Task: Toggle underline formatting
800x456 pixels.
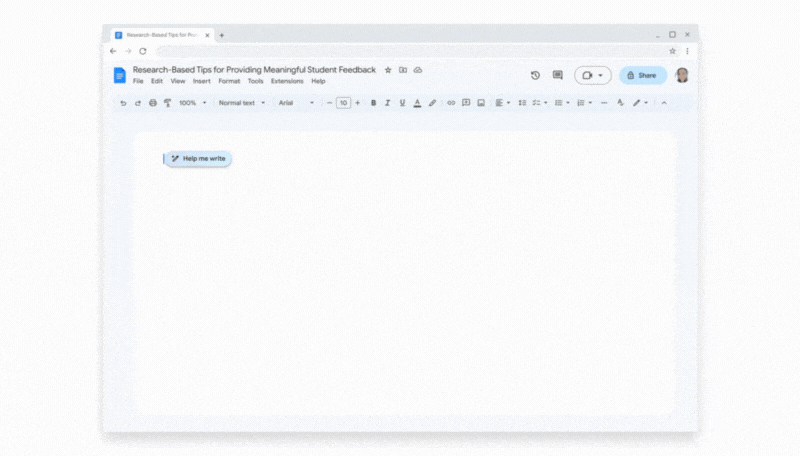Action: [402, 103]
